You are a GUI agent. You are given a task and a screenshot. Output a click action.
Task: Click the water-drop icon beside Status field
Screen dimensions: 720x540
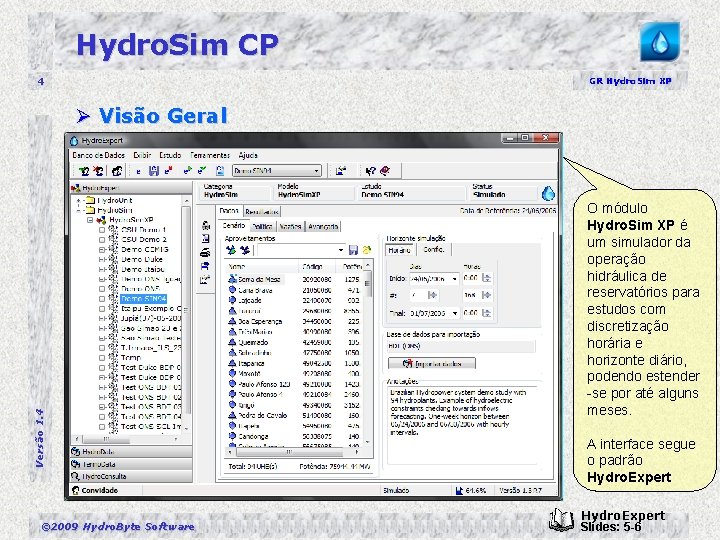(x=548, y=193)
